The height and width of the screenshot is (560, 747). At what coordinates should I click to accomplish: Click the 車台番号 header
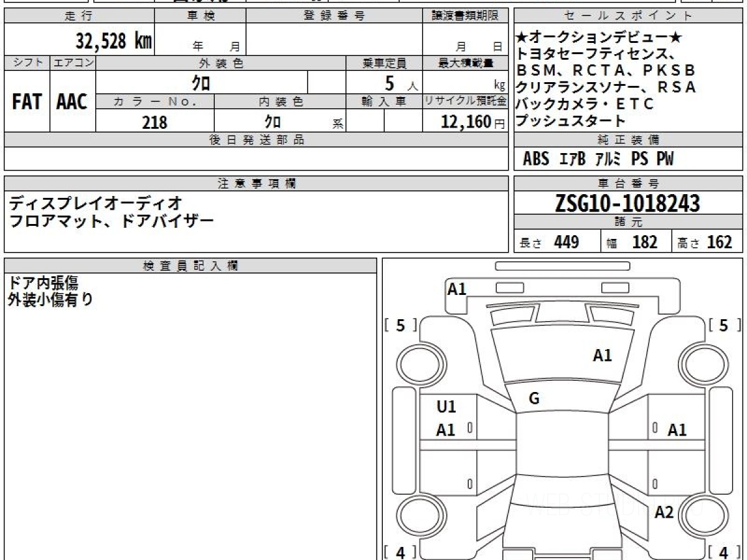(629, 184)
